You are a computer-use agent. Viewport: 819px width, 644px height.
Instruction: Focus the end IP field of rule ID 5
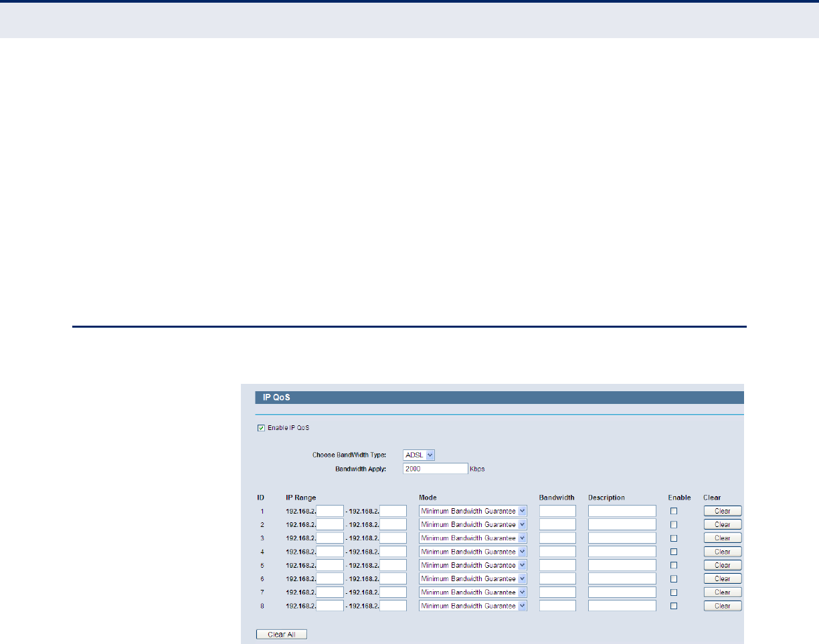(x=393, y=565)
